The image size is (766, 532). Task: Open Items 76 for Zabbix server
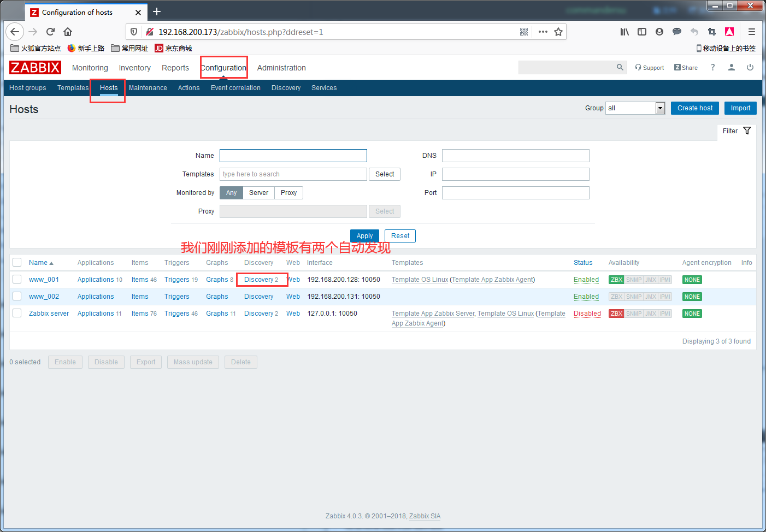pyautogui.click(x=144, y=314)
